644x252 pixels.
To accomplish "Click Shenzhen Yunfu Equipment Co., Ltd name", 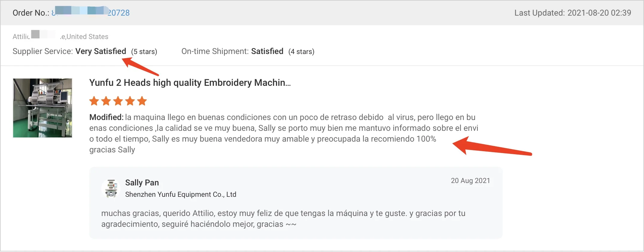I will pos(181,194).
